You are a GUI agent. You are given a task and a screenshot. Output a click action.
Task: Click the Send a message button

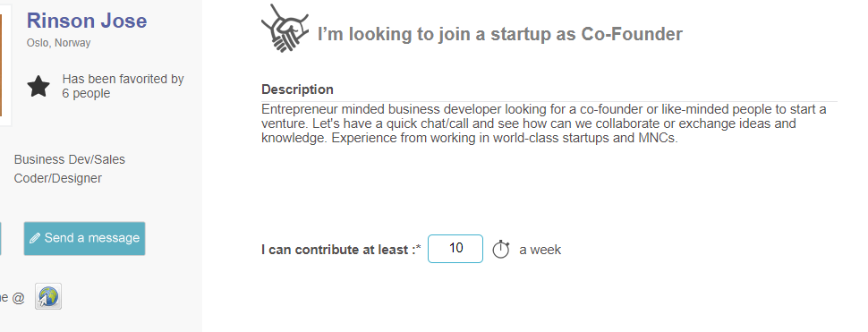point(84,239)
